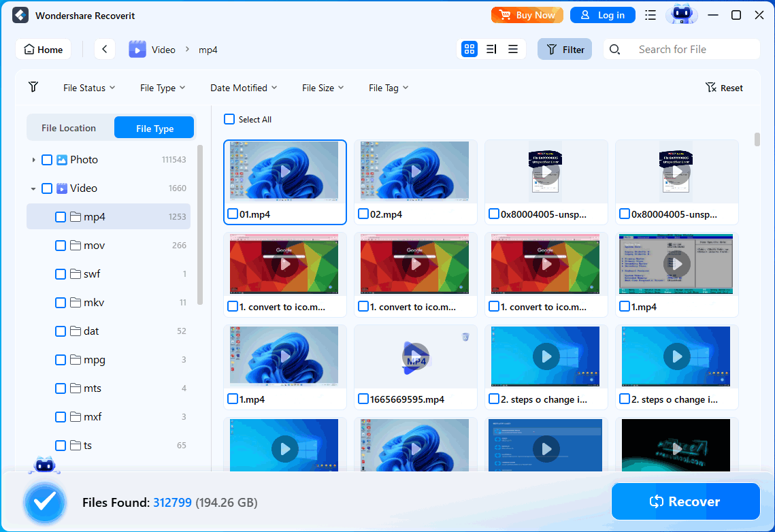The width and height of the screenshot is (775, 532).
Task: Check the Photo category checkbox
Action: [x=47, y=160]
